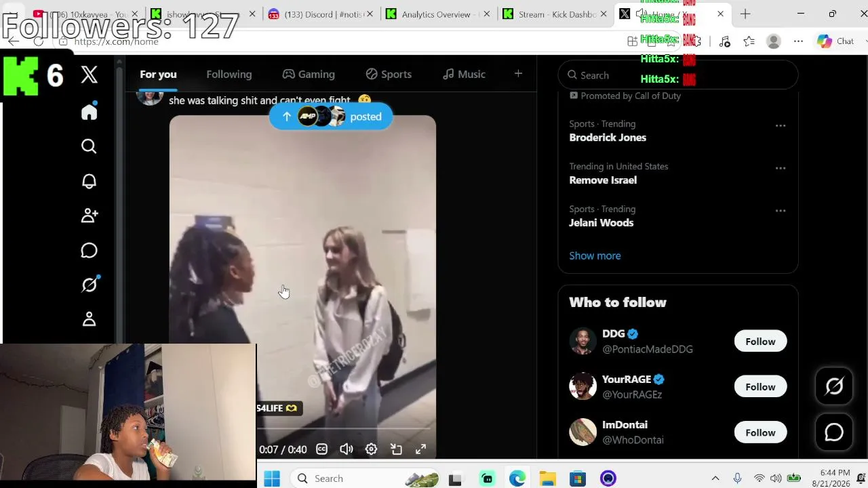The image size is (868, 488).
Task: Open DDG's profile avatar
Action: point(583,342)
